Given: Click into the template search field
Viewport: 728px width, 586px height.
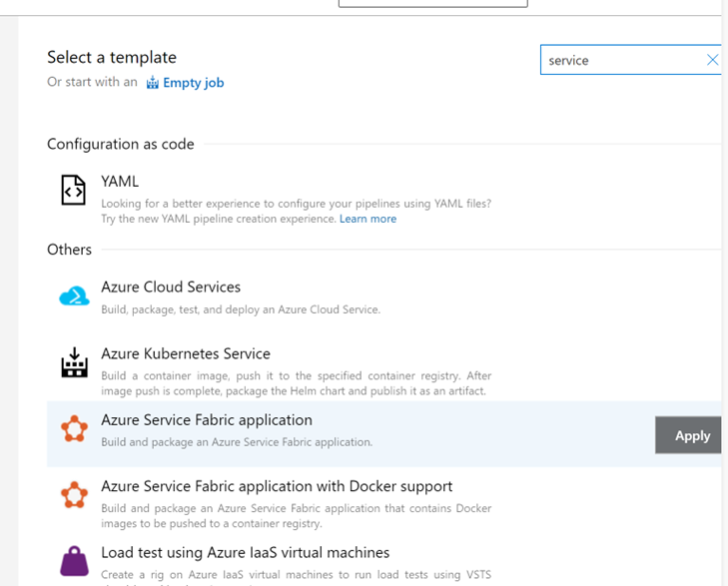Looking at the screenshot, I should [621, 60].
